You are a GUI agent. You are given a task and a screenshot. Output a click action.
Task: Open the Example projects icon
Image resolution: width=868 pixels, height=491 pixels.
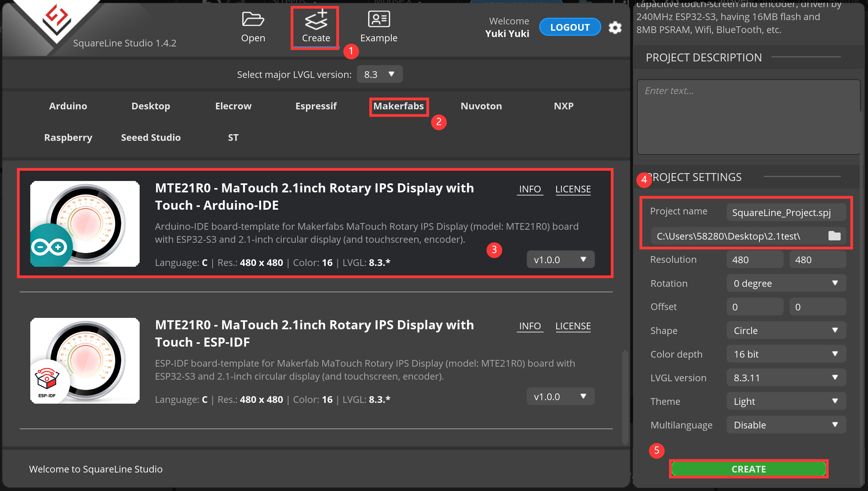[x=379, y=19]
